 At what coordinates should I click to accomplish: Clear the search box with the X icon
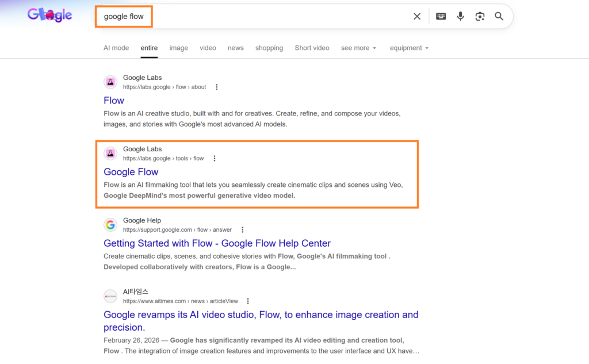(417, 17)
